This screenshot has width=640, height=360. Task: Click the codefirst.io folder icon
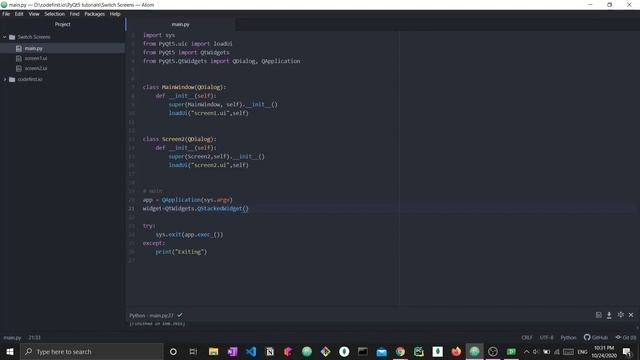tap(12, 79)
